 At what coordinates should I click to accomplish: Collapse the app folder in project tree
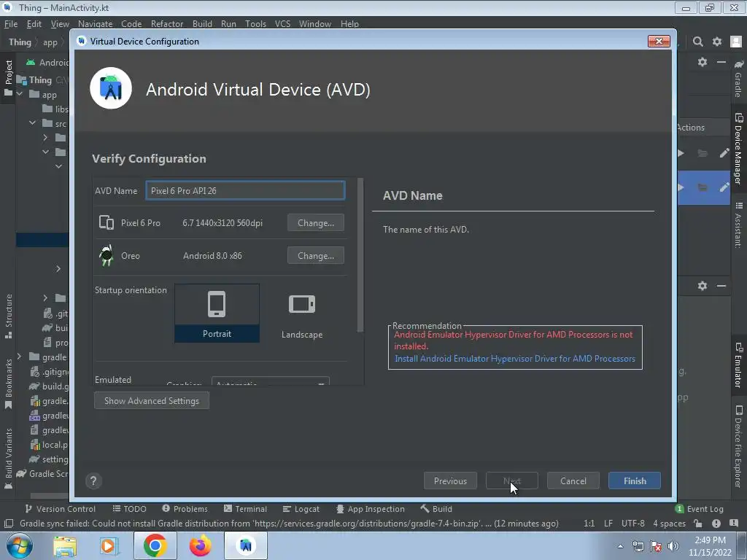(20, 94)
